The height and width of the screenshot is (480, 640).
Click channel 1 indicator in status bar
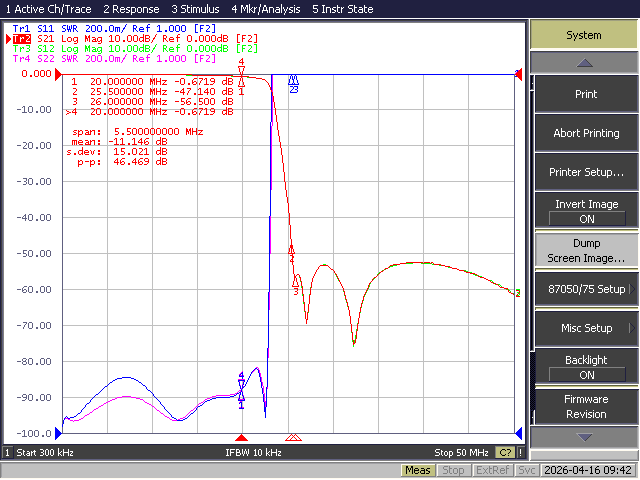coord(7,453)
